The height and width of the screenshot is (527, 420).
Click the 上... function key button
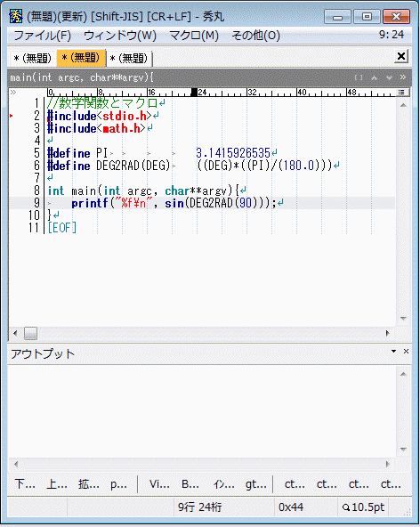click(57, 484)
